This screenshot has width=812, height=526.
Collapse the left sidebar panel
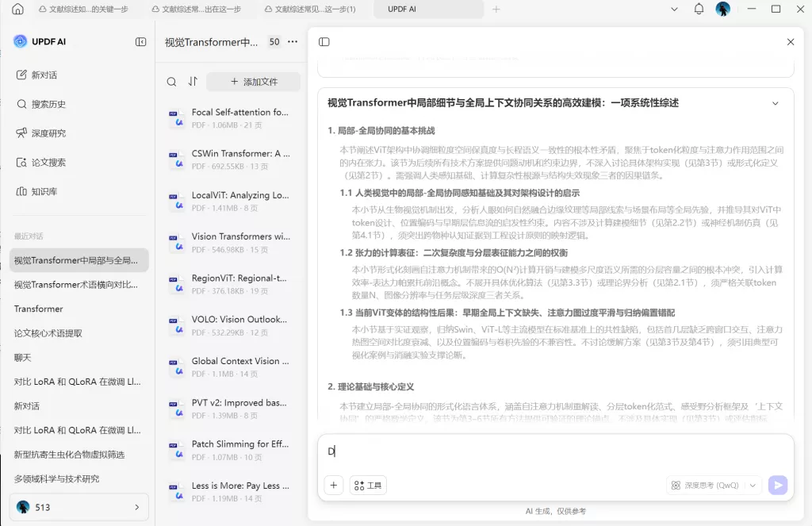coord(140,42)
